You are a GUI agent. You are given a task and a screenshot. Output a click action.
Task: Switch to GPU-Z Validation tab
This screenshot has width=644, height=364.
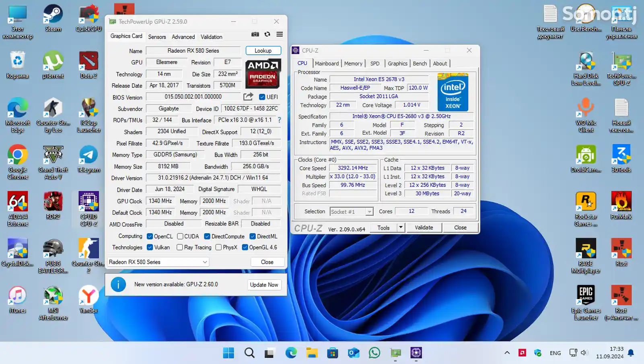pyautogui.click(x=211, y=37)
